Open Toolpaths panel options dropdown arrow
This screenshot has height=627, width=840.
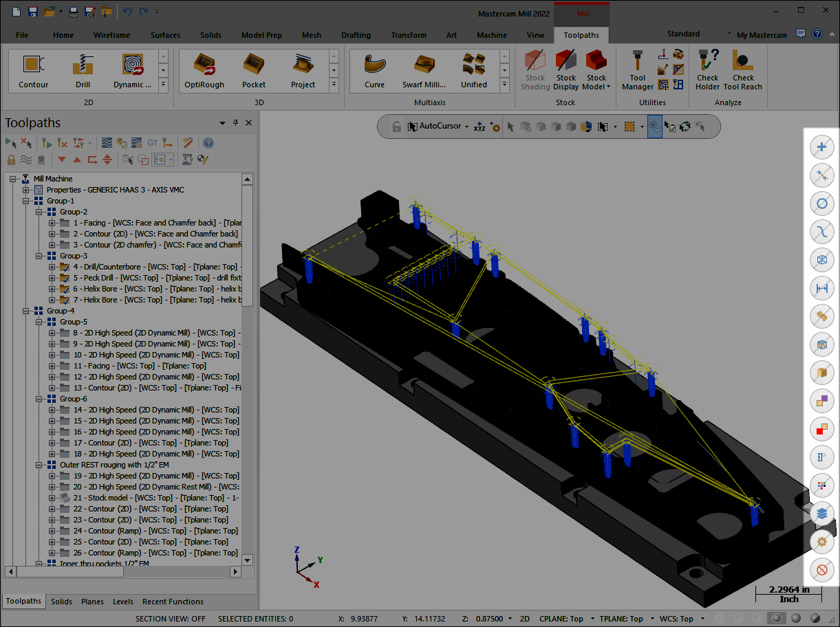222,123
